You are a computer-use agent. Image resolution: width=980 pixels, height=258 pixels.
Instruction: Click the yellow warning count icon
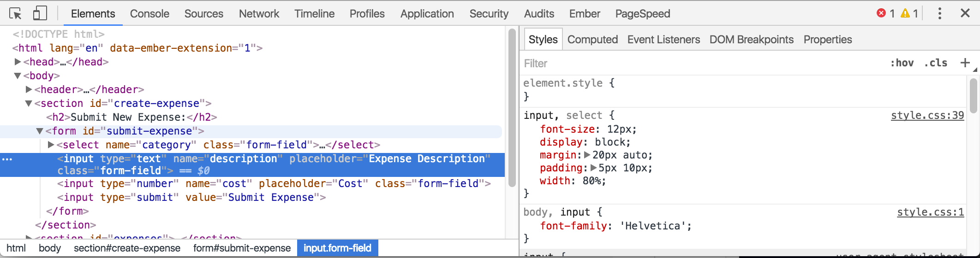905,13
